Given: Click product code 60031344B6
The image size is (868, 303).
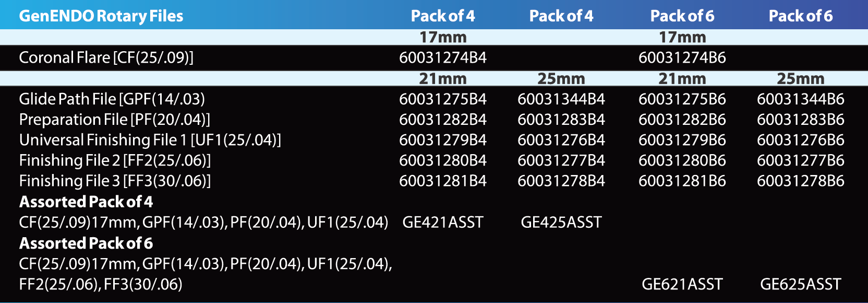Looking at the screenshot, I should click(800, 99).
